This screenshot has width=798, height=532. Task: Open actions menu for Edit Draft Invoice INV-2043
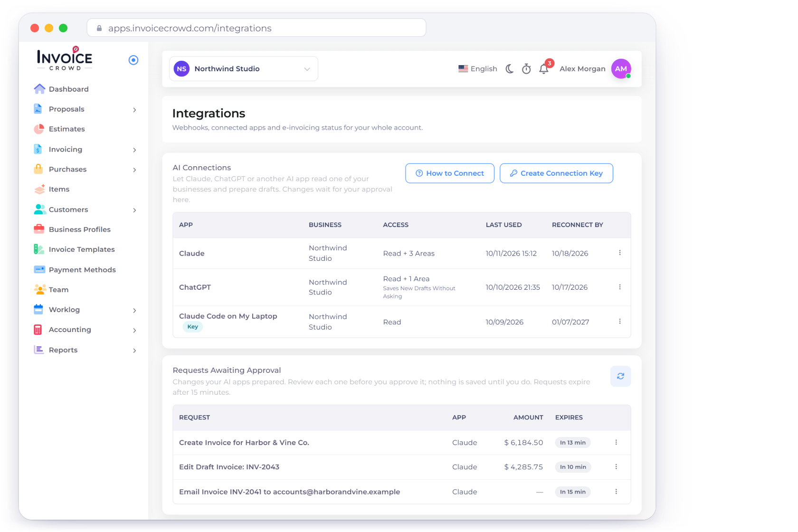tap(616, 467)
